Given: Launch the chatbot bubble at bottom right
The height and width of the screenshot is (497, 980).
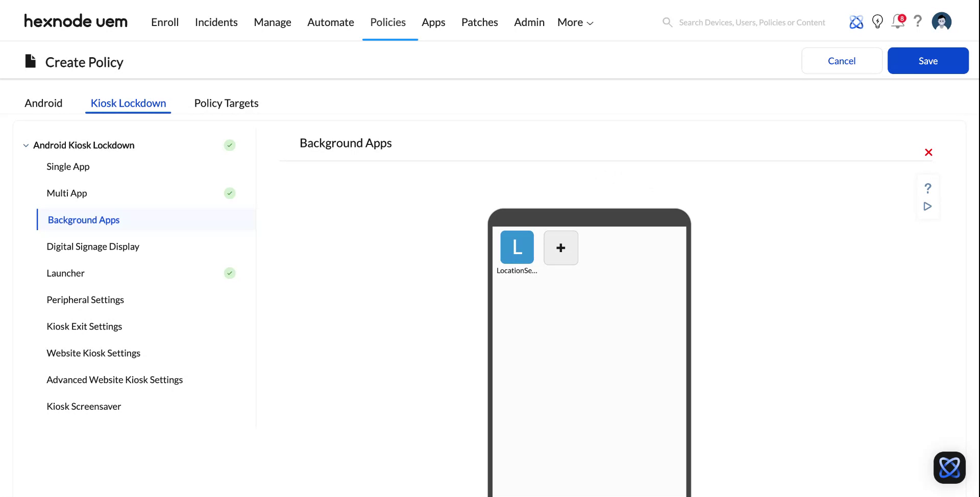Looking at the screenshot, I should tap(949, 467).
